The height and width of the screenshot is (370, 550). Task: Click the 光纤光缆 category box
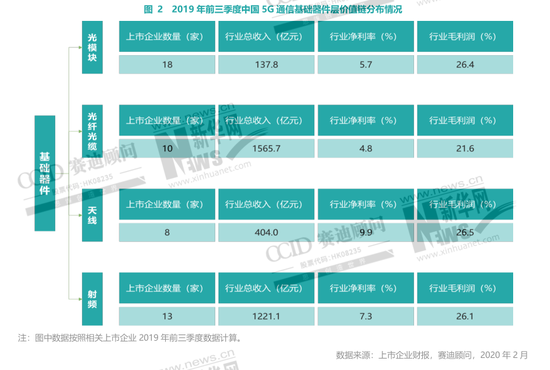[x=92, y=131]
